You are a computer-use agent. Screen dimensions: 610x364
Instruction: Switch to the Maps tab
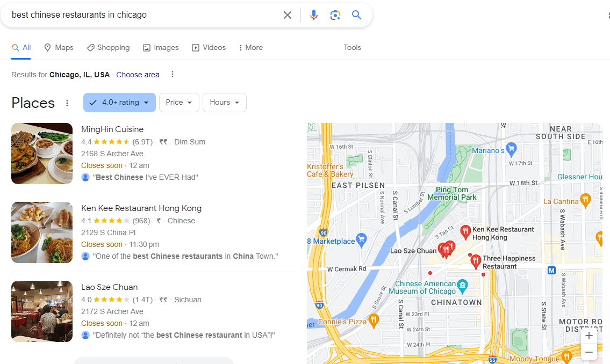pos(59,47)
